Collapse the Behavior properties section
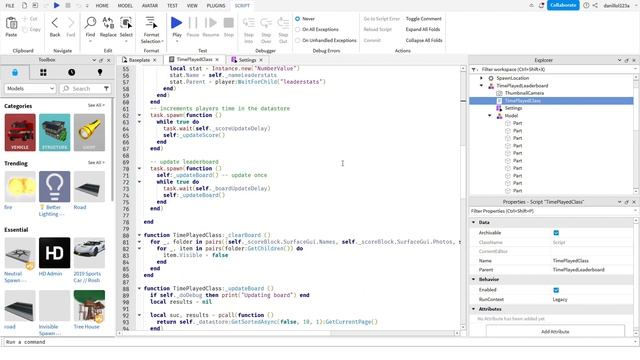The height and width of the screenshot is (360, 640). pyautogui.click(x=474, y=280)
